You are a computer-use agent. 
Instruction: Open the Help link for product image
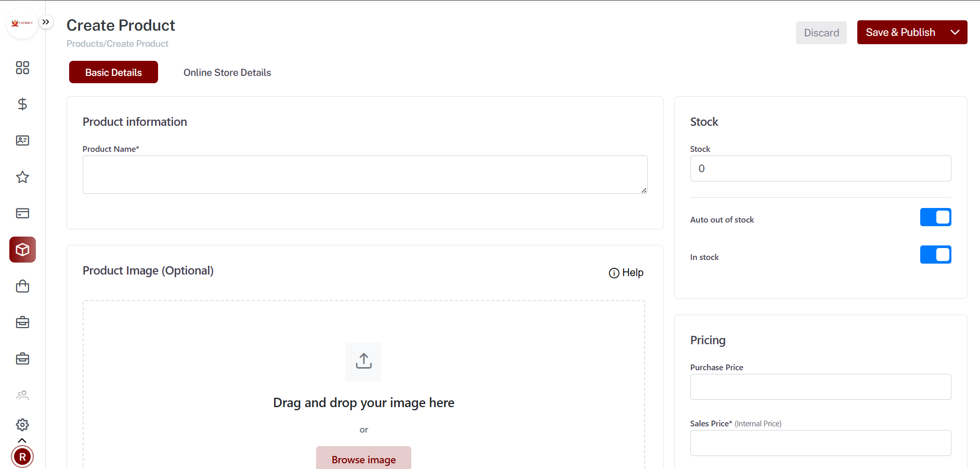(x=626, y=273)
